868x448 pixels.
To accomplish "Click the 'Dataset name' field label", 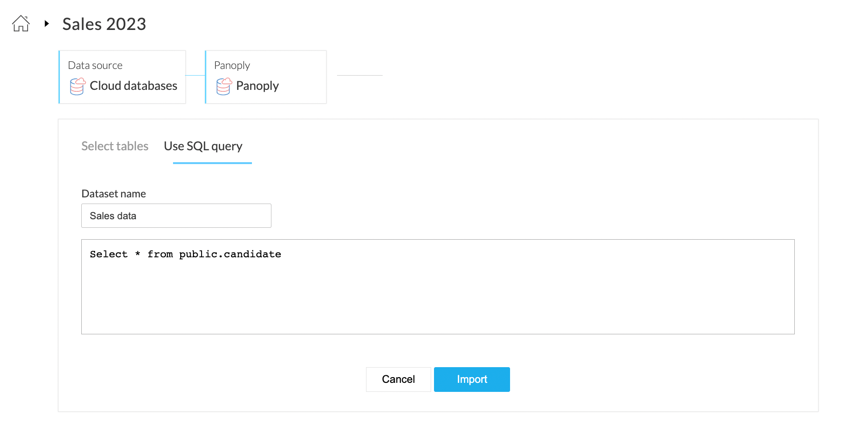I will pos(114,194).
